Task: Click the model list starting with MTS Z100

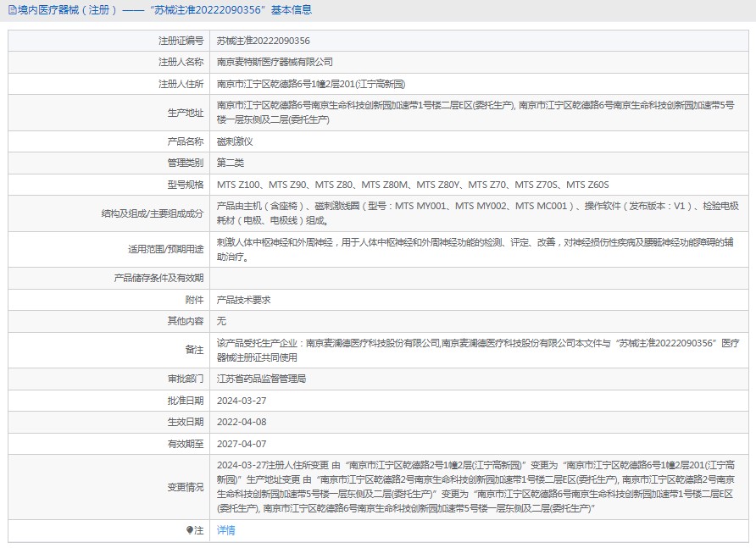Action: 413,185
